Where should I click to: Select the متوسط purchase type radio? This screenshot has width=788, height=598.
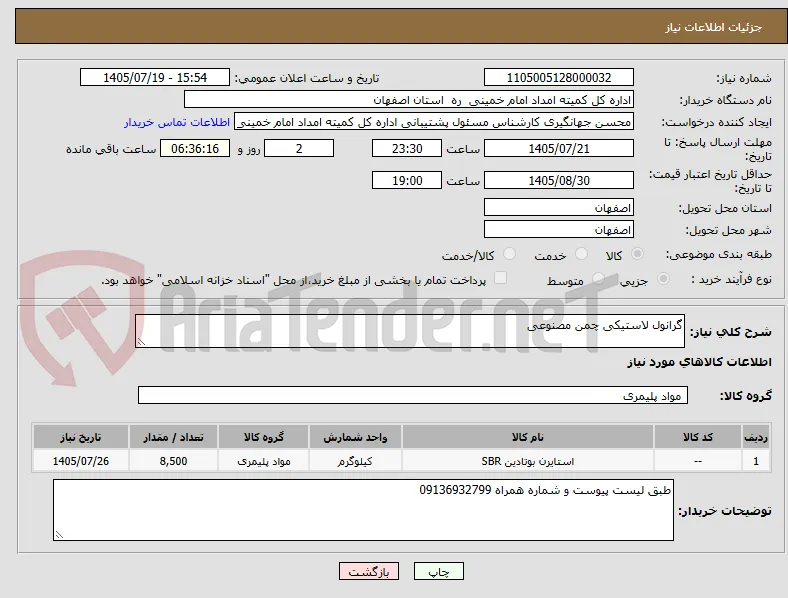click(598, 278)
